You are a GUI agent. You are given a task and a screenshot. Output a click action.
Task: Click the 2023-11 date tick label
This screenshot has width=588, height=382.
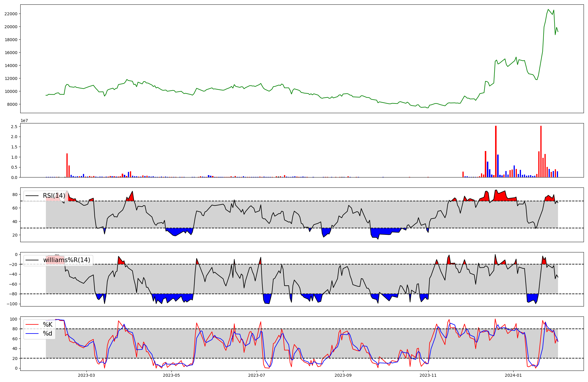(428, 375)
